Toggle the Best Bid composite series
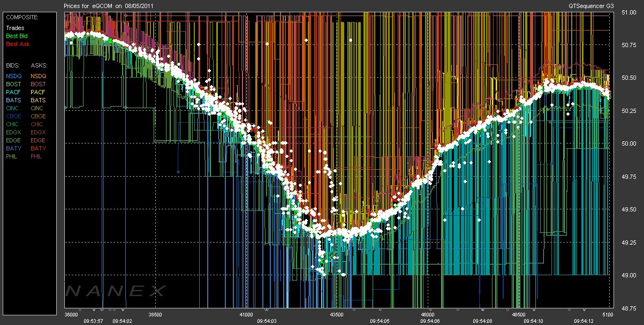 (x=16, y=36)
